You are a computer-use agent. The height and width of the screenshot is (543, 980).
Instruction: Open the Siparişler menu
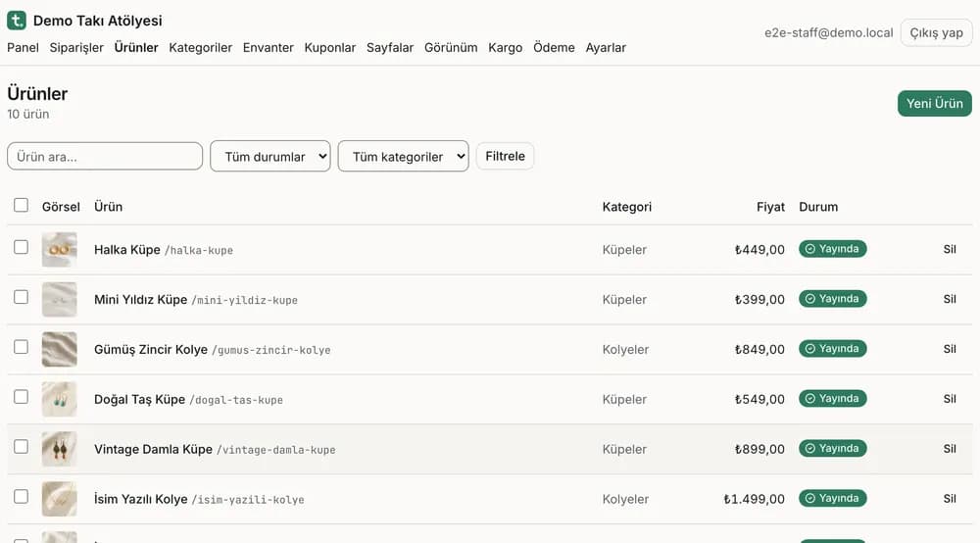click(76, 47)
